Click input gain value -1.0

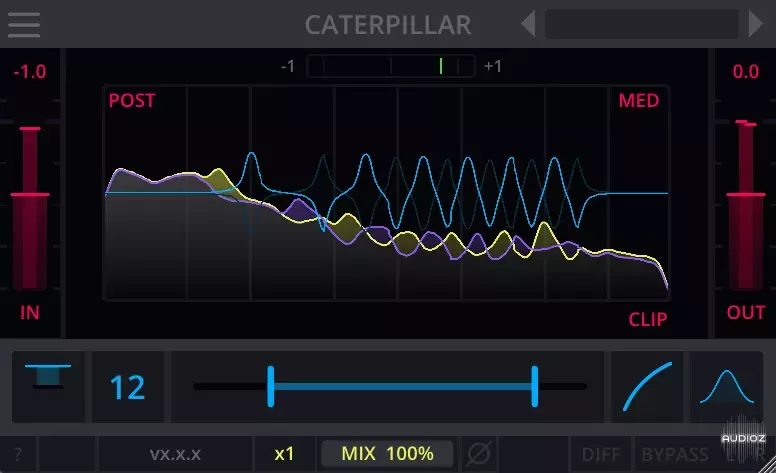[30, 72]
